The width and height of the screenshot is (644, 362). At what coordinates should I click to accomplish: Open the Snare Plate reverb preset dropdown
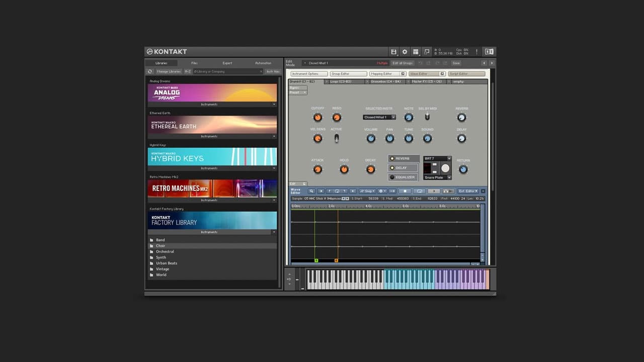coord(437,177)
